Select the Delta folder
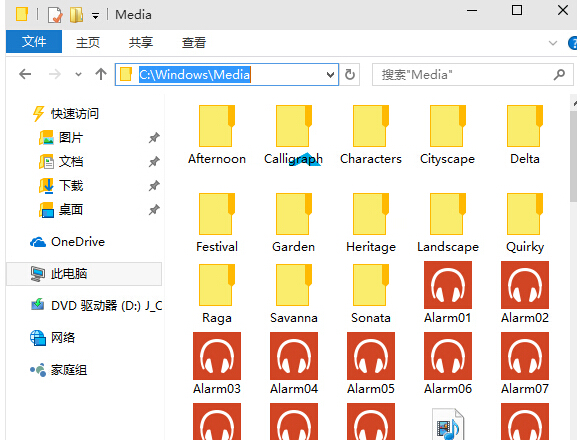This screenshot has width=580, height=441. 525,135
